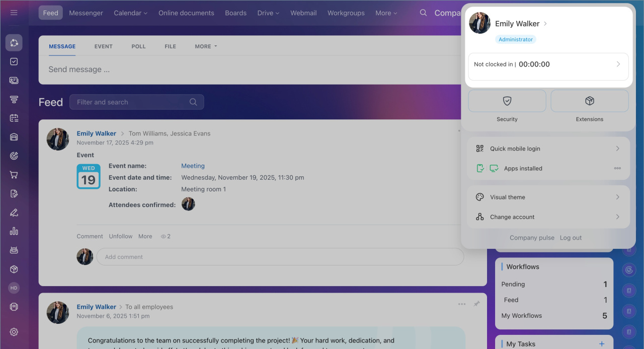
Task: Click the shopping cart icon in sidebar
Action: tap(14, 175)
